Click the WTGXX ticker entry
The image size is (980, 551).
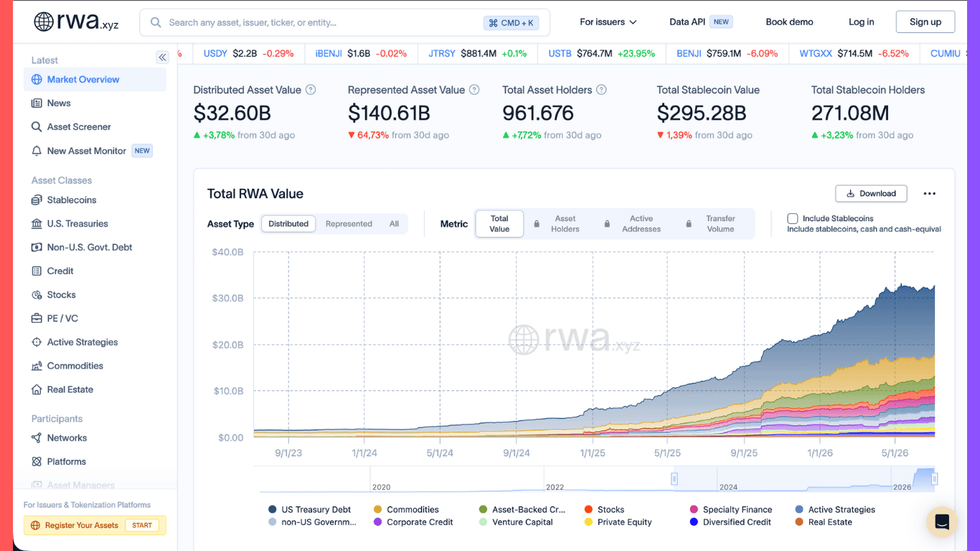[854, 54]
